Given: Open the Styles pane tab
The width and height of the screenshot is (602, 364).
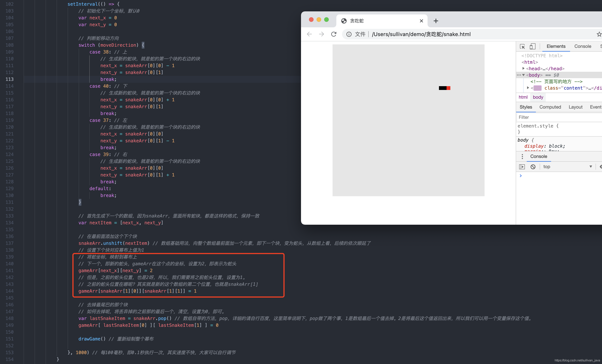Looking at the screenshot, I should coord(526,107).
